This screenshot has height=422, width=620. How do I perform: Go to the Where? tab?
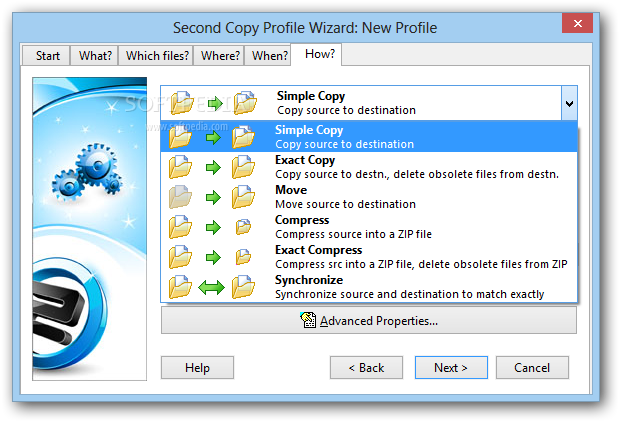click(x=219, y=55)
